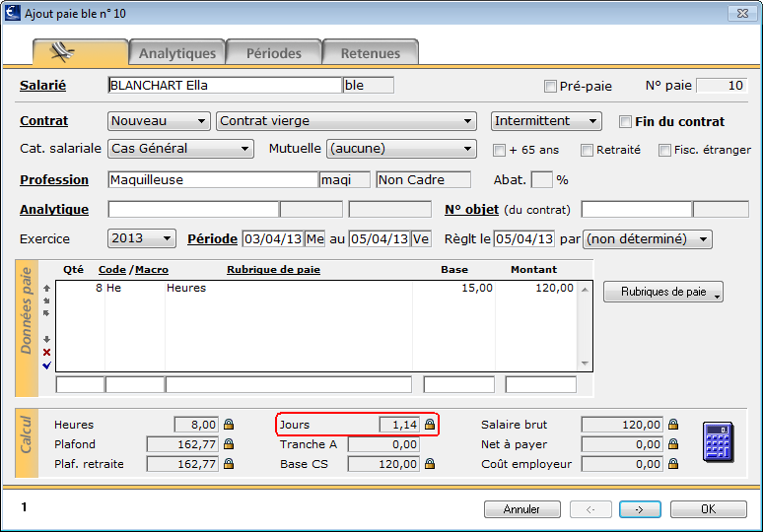Click the period end date 05/04/13 field
The height and width of the screenshot is (532, 763).
(380, 239)
